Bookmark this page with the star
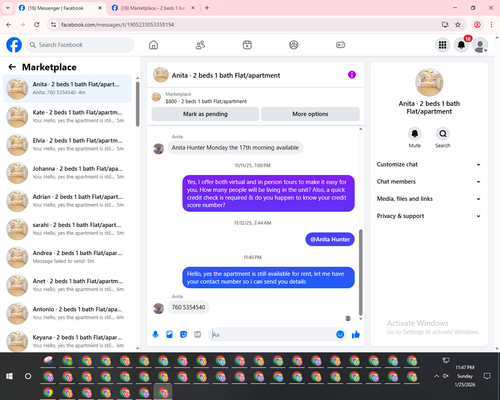 pyautogui.click(x=458, y=24)
